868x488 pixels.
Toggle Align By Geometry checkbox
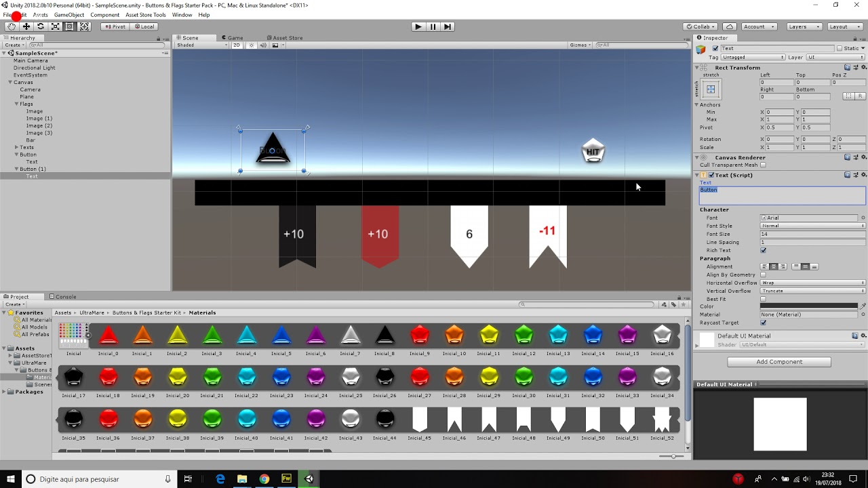(763, 274)
